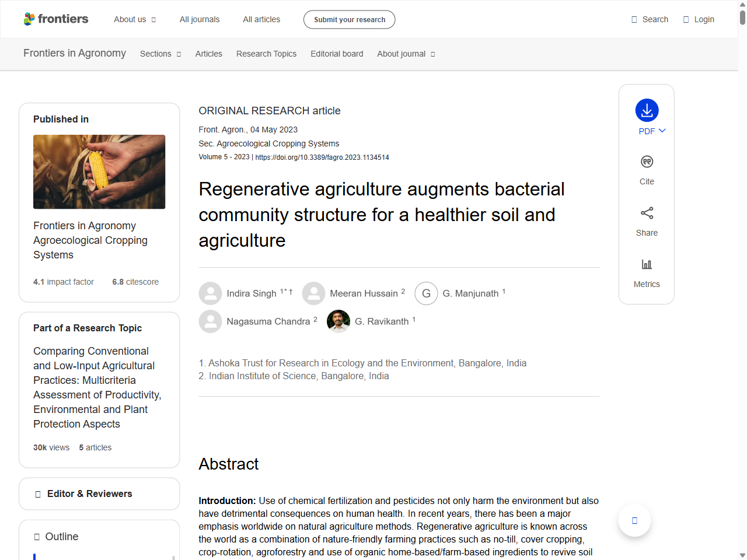Screen dimensions: 747x560
Task: Open the Search icon in the top bar
Action: [650, 19]
